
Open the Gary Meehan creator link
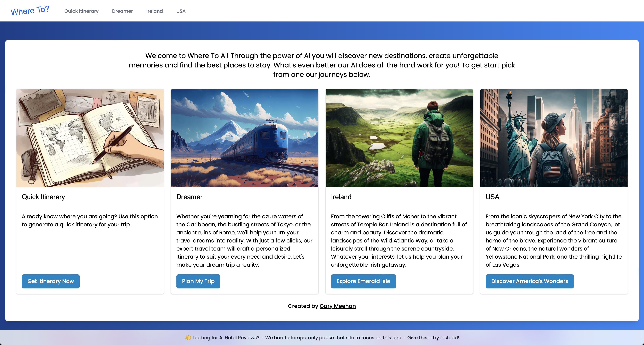pyautogui.click(x=338, y=306)
